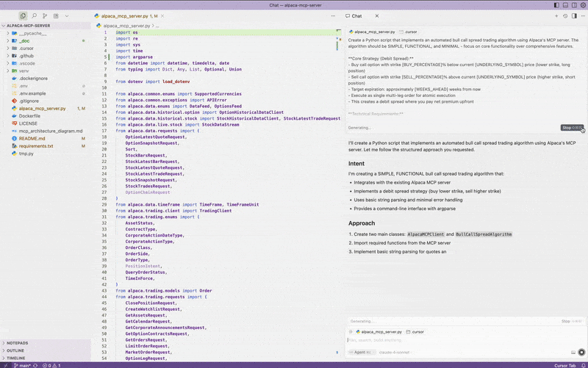Open the README.md file
The height and width of the screenshot is (368, 588).
[45, 138]
